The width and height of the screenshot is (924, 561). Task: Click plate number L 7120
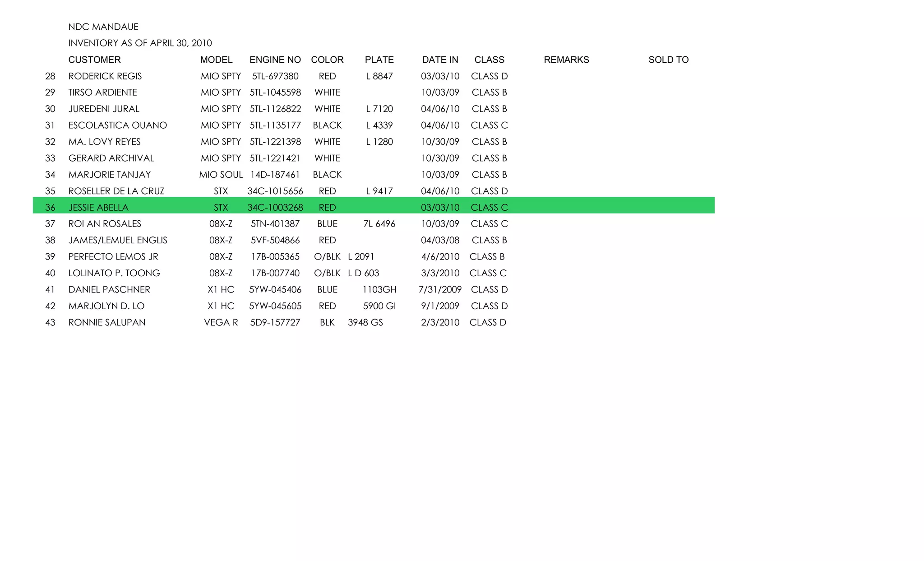point(379,109)
